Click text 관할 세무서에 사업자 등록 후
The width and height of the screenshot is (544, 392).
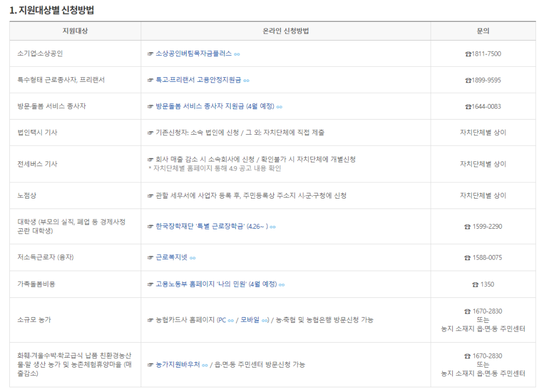point(198,196)
